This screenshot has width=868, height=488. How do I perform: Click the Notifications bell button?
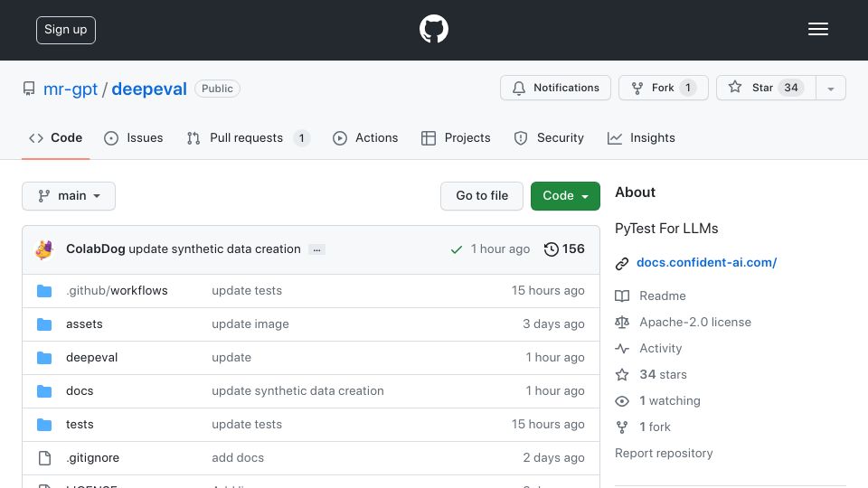555,88
